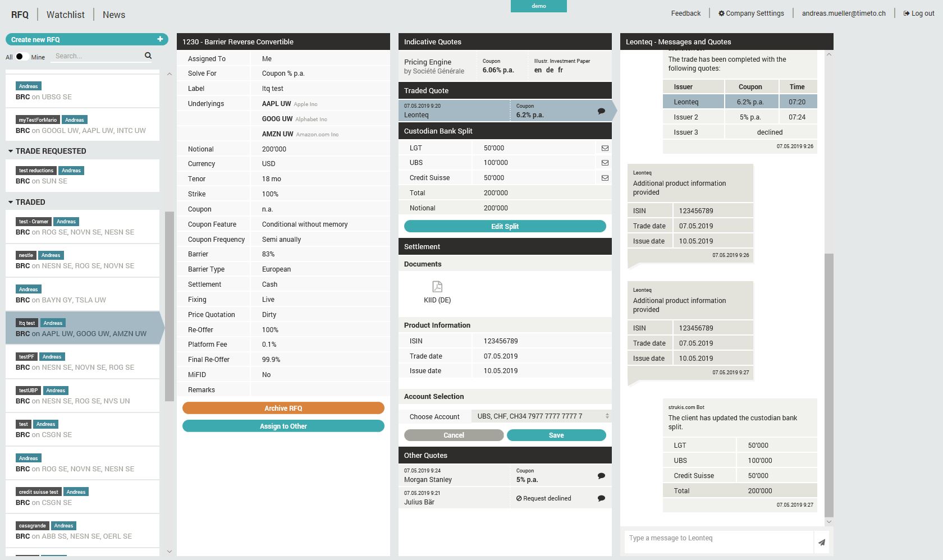943x560 pixels.
Task: Open the myTestForMario BRC card
Action: 83,125
